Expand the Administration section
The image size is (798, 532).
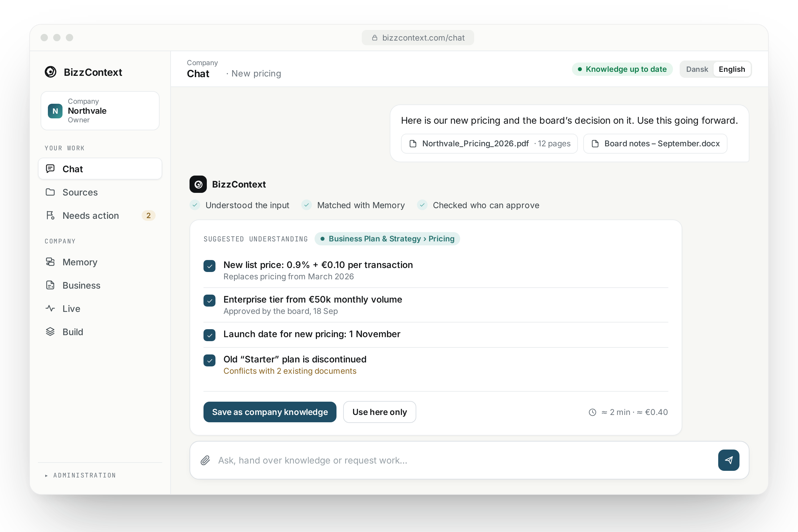[x=80, y=475]
